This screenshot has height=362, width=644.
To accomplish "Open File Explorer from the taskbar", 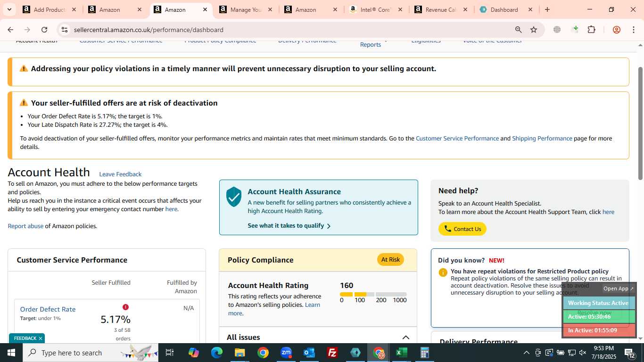I will (239, 353).
